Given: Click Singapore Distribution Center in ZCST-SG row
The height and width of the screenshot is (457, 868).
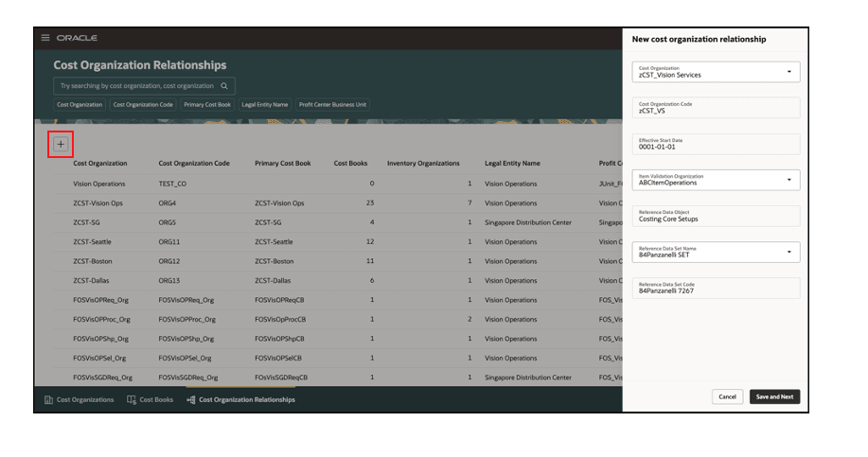Looking at the screenshot, I should click(528, 222).
